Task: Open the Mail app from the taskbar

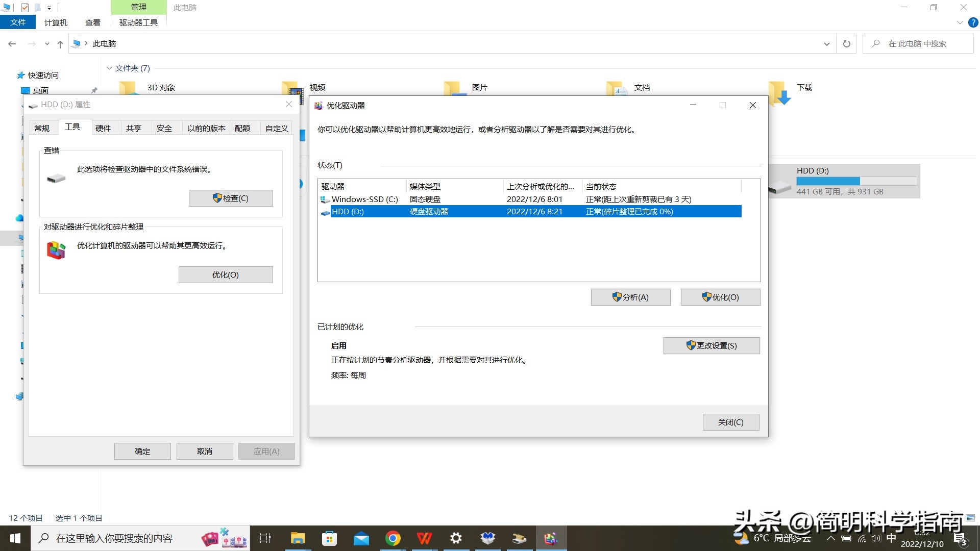Action: pos(361,538)
